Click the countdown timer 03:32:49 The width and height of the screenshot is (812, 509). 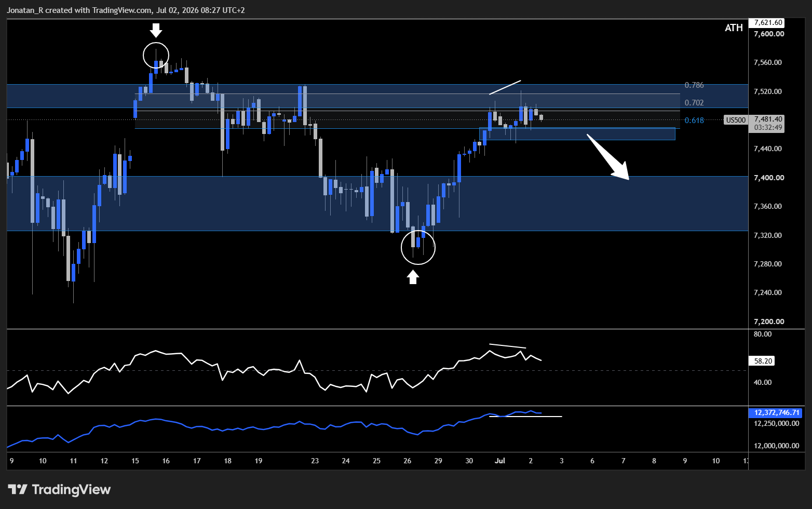[768, 127]
